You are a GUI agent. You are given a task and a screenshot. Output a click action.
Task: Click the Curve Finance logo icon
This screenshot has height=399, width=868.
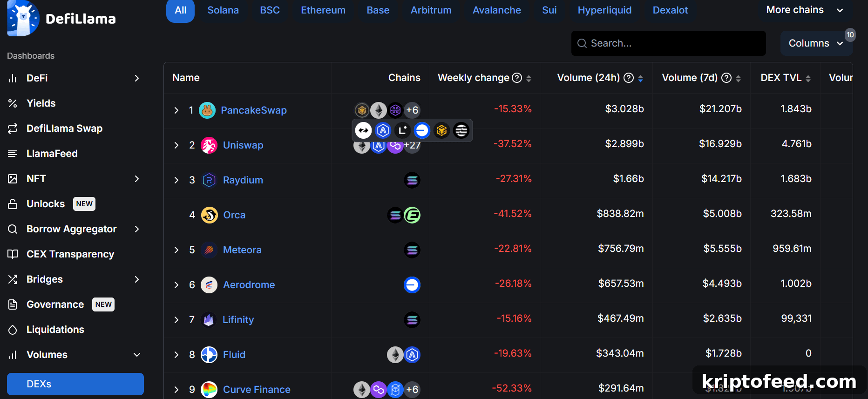tap(209, 390)
